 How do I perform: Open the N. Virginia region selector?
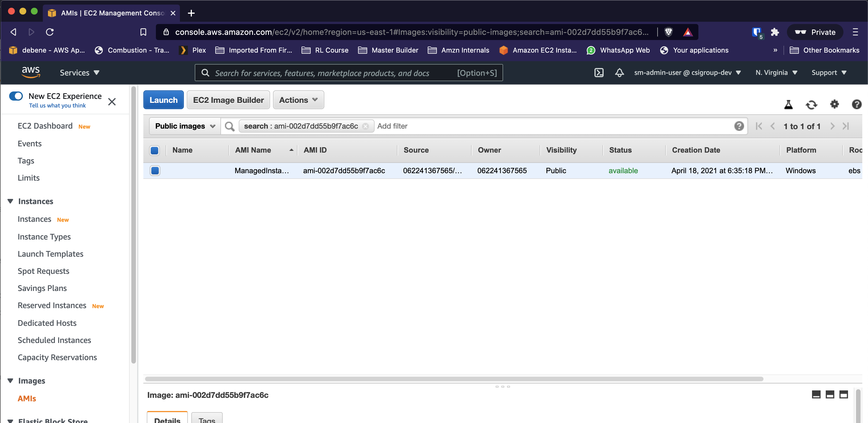(776, 73)
